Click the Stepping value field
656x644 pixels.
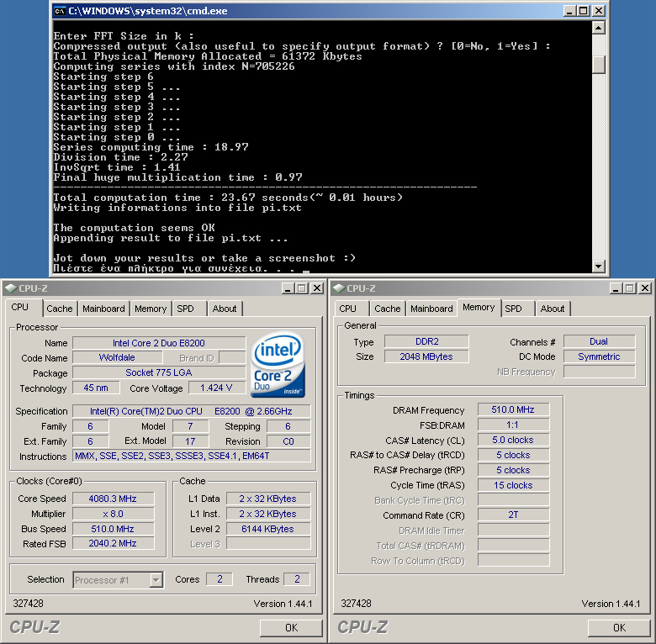pyautogui.click(x=288, y=426)
